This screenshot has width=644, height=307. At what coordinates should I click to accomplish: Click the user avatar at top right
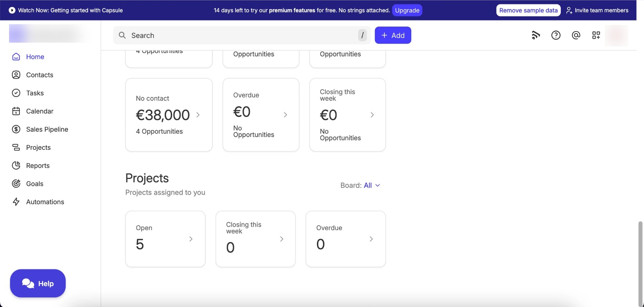point(616,35)
